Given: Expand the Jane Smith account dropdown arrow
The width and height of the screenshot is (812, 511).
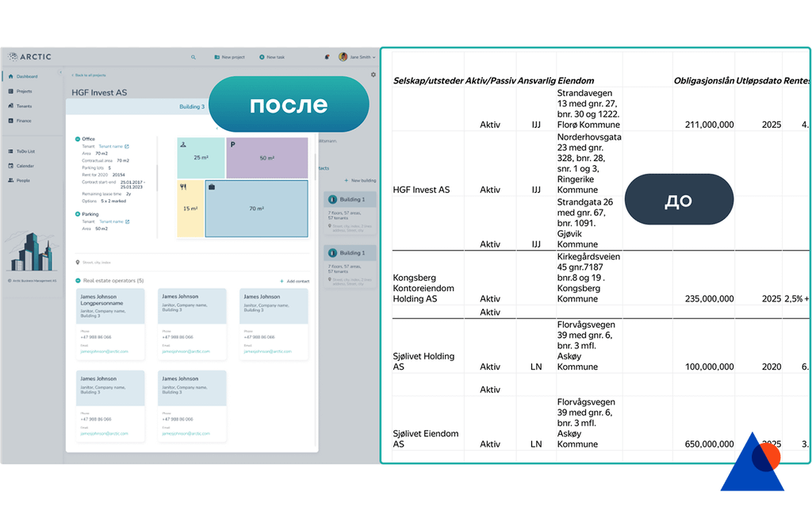Looking at the screenshot, I should 374,57.
